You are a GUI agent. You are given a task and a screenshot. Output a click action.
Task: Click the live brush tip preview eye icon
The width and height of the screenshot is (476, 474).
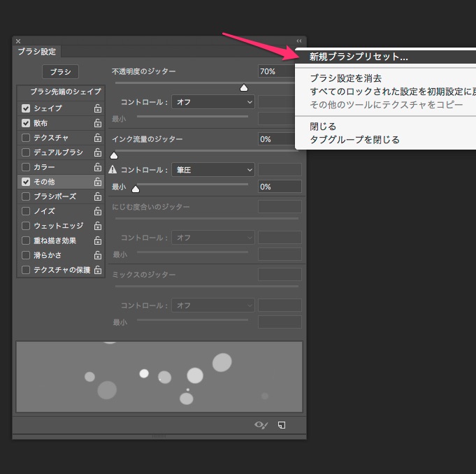click(x=261, y=424)
